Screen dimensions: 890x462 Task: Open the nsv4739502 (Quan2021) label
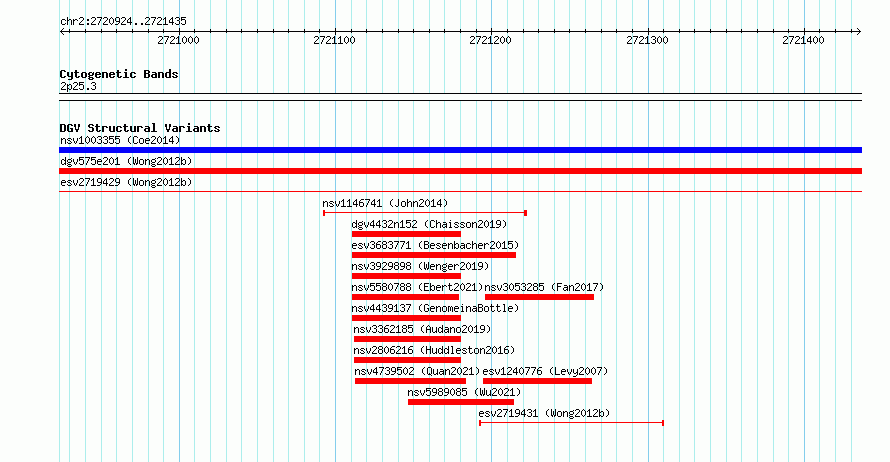click(x=417, y=371)
